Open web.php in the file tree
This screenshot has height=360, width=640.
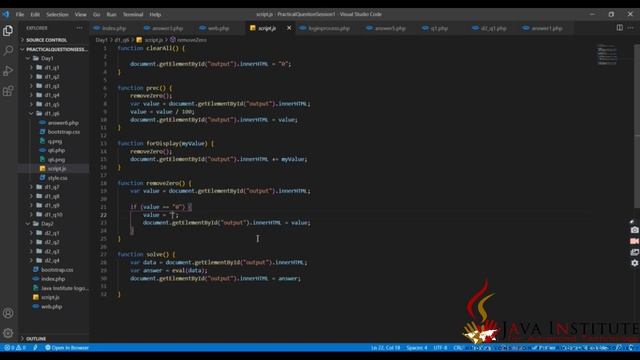pos(53,307)
